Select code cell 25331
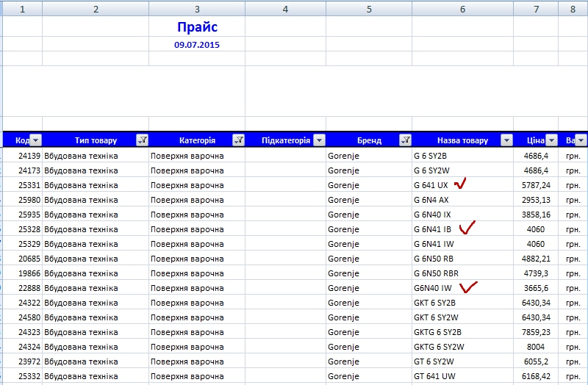Image resolution: width=588 pixels, height=385 pixels. pos(23,185)
